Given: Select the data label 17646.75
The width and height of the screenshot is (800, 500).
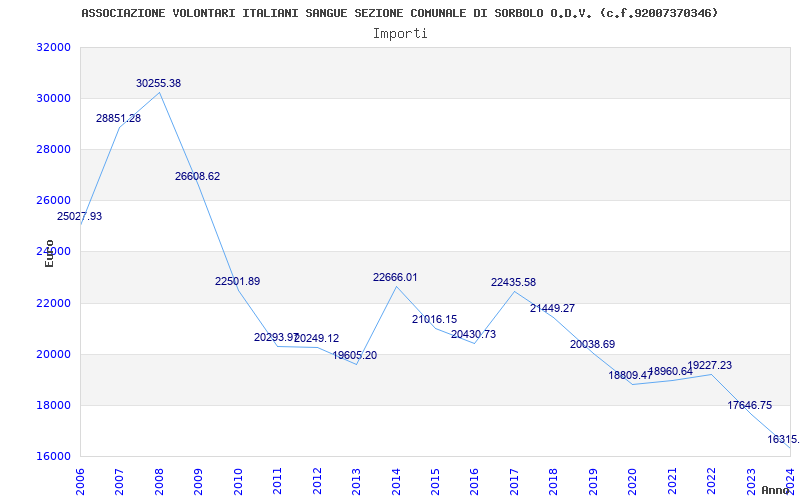Looking at the screenshot, I should (749, 406).
